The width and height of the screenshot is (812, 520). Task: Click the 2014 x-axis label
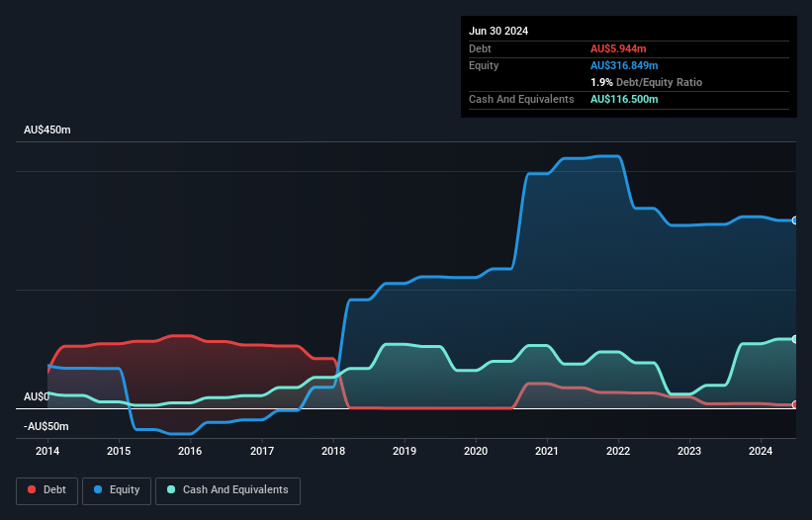tap(47, 451)
